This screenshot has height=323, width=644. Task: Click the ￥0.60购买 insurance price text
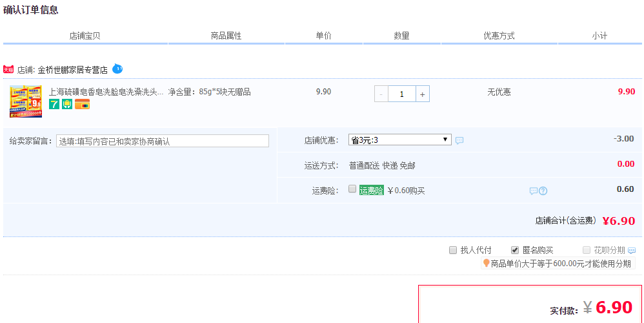(x=406, y=191)
